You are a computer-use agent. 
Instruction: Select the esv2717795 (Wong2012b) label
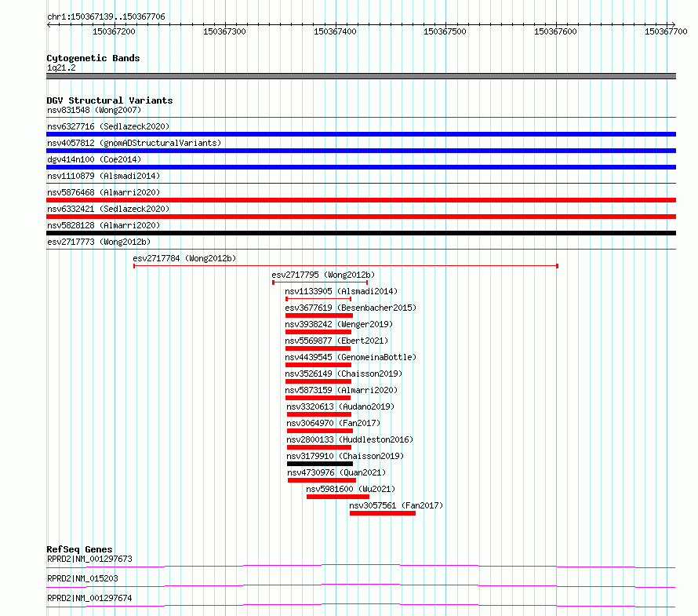323,275
